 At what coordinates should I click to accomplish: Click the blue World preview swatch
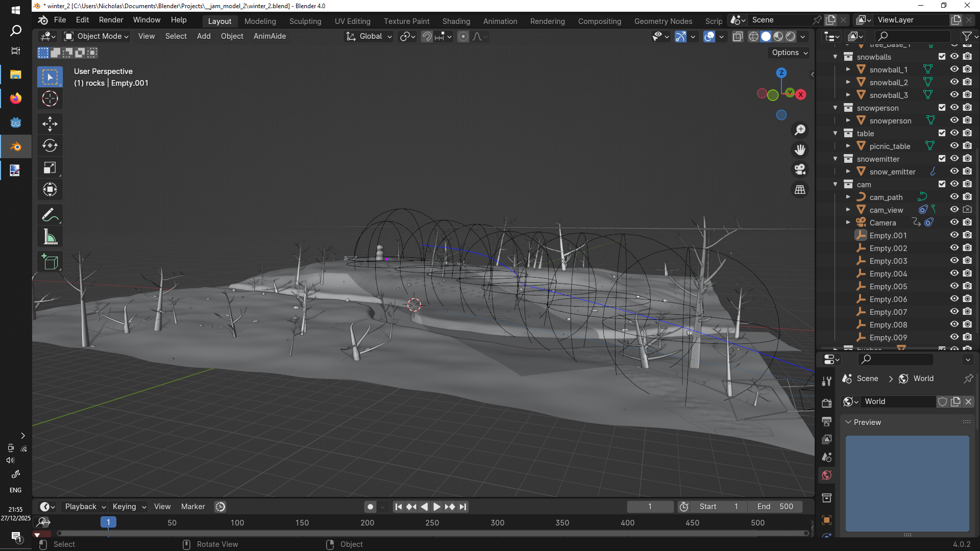907,483
